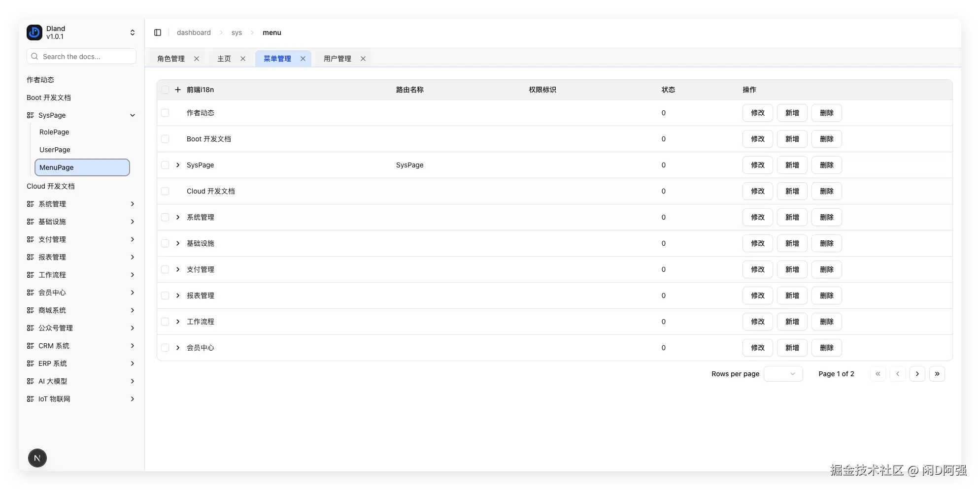Click the plus icon in the table header
Image resolution: width=980 pixels, height=490 pixels.
coord(177,90)
